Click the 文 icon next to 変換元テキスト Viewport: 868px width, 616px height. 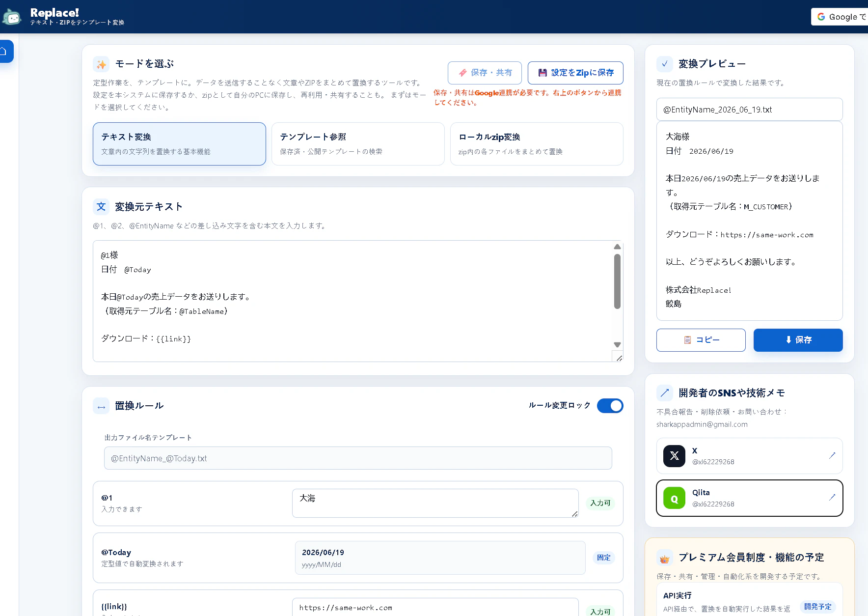(x=101, y=207)
